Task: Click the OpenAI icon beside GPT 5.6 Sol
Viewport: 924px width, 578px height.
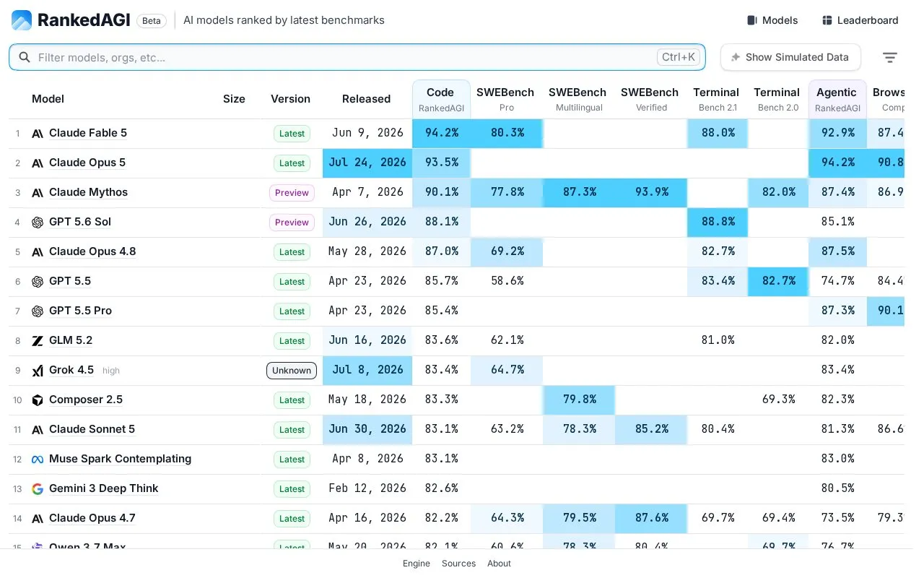Action: click(x=38, y=222)
